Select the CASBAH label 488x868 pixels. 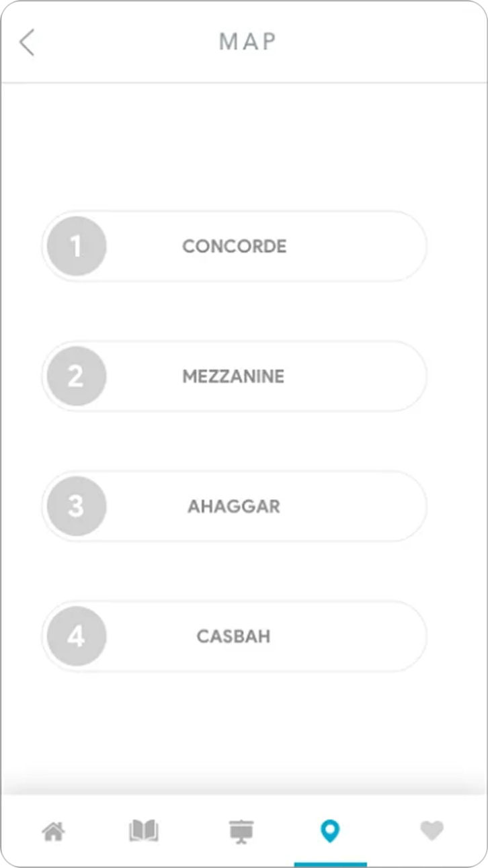pyautogui.click(x=233, y=636)
